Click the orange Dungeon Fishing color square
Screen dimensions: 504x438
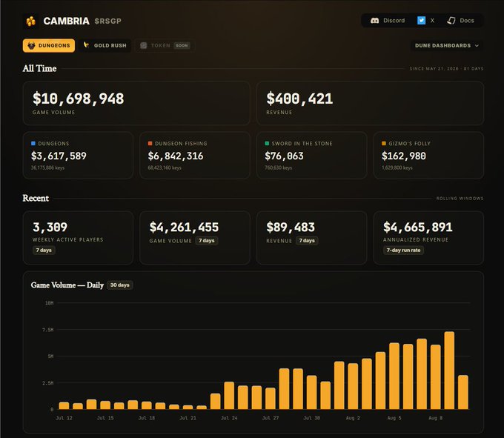click(x=150, y=143)
